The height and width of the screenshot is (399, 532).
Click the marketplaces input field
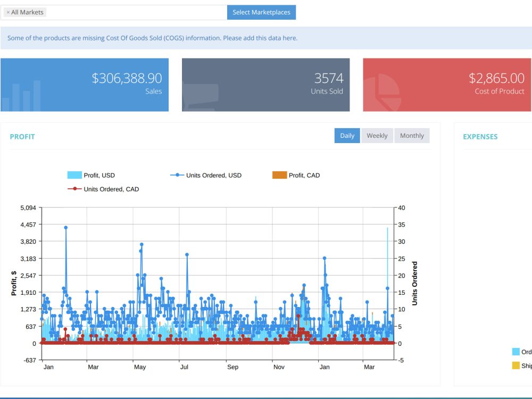pos(114,13)
